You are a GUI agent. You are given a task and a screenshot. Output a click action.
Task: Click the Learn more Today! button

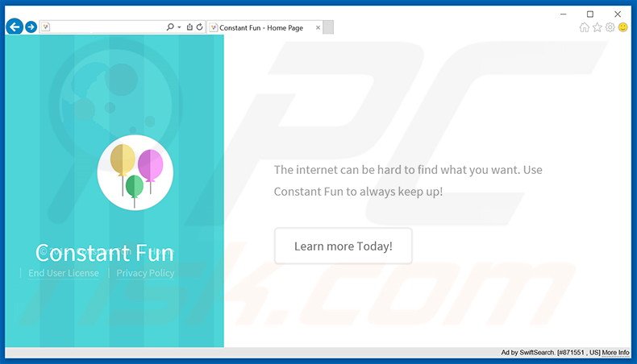tap(343, 246)
